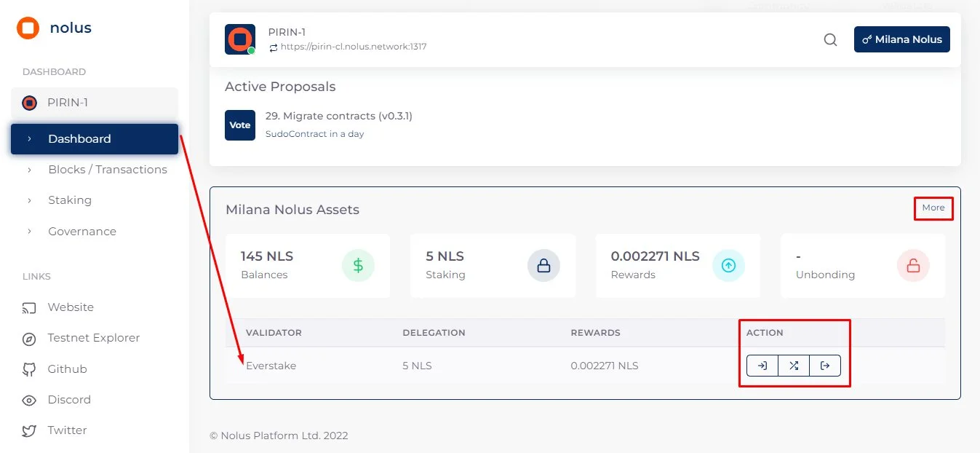Viewport: 980px width, 453px height.
Task: Expand the Governance sidebar section
Action: [81, 231]
